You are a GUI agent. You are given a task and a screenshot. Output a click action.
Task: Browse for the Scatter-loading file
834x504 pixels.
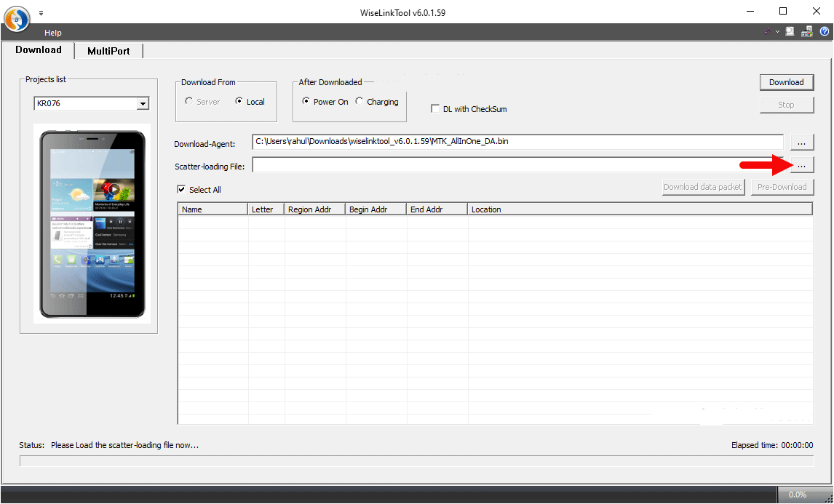801,165
